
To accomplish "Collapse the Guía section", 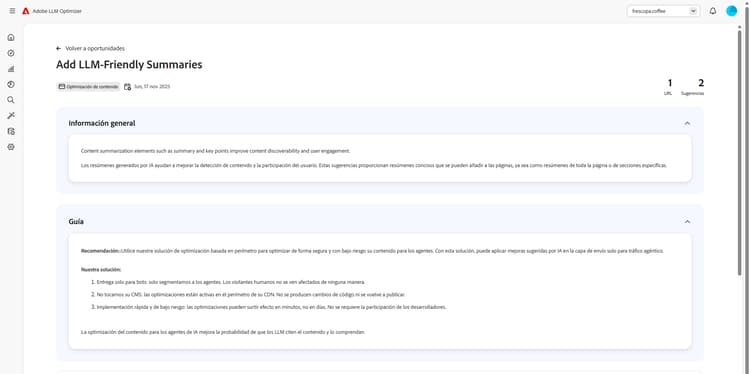I will (x=687, y=222).
